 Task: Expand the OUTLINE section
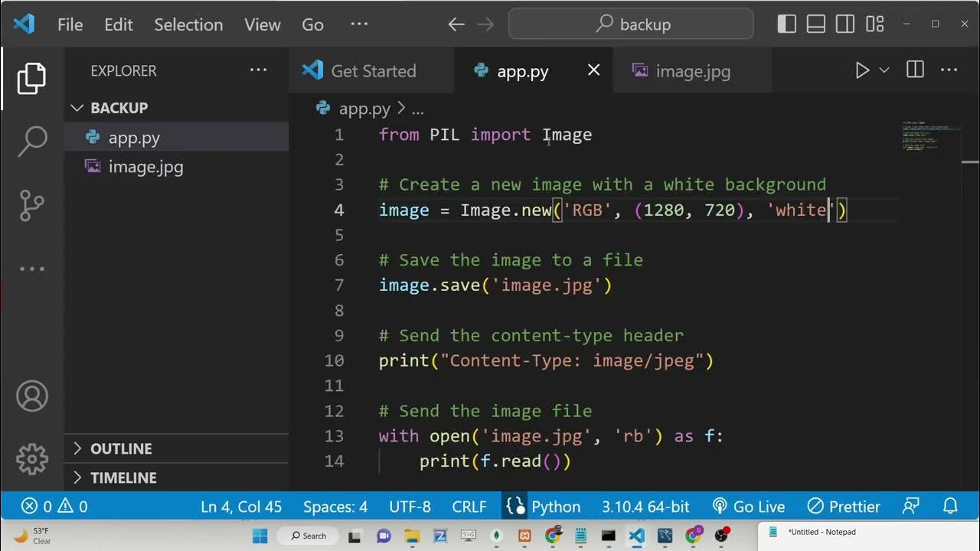pos(121,448)
